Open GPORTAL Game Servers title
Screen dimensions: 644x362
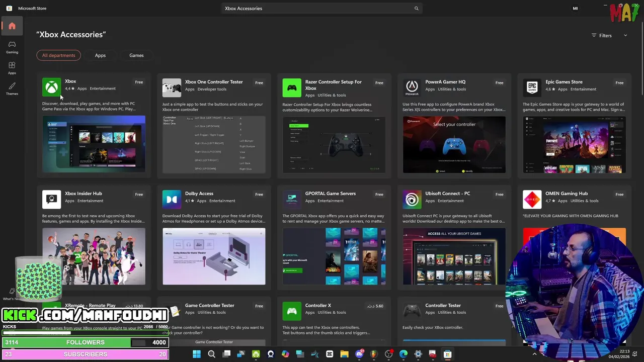point(330,193)
